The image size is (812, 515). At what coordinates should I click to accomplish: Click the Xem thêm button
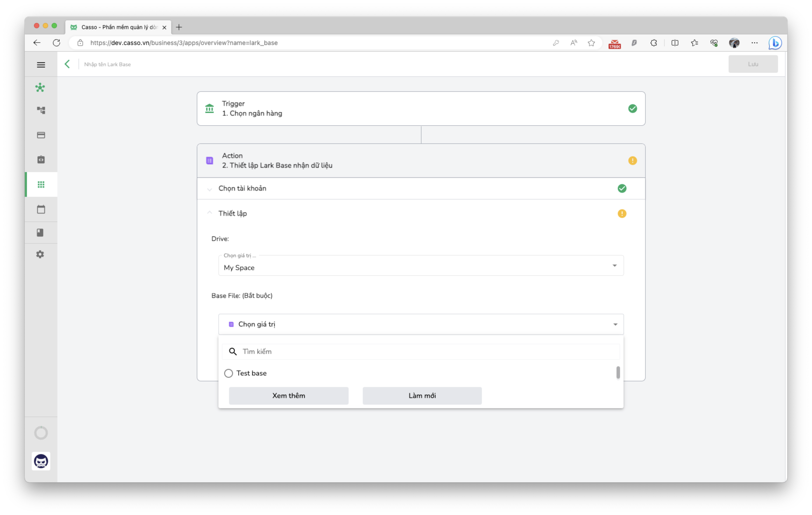coord(288,396)
